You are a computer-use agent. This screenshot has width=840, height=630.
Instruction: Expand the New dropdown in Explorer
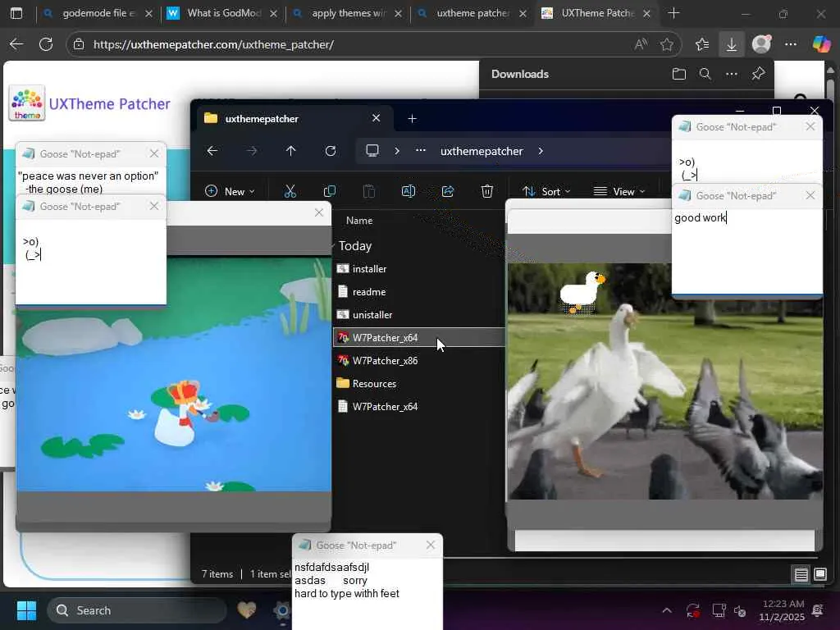click(x=230, y=191)
